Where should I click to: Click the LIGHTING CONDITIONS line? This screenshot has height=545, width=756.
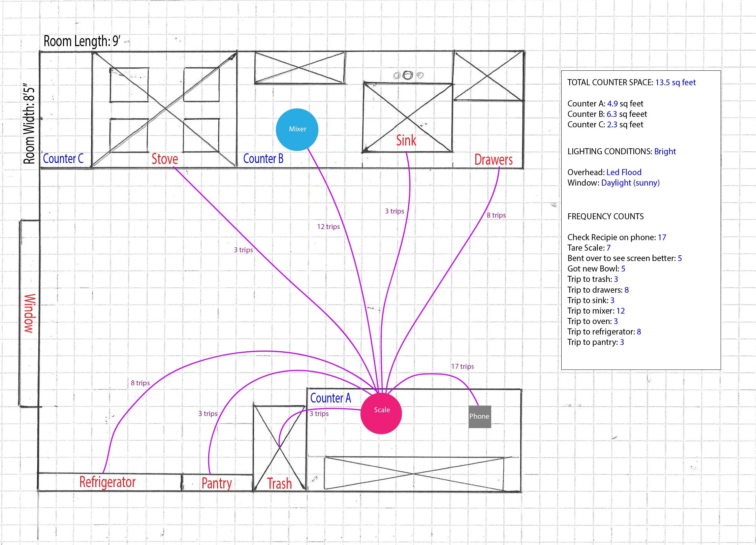tap(621, 152)
